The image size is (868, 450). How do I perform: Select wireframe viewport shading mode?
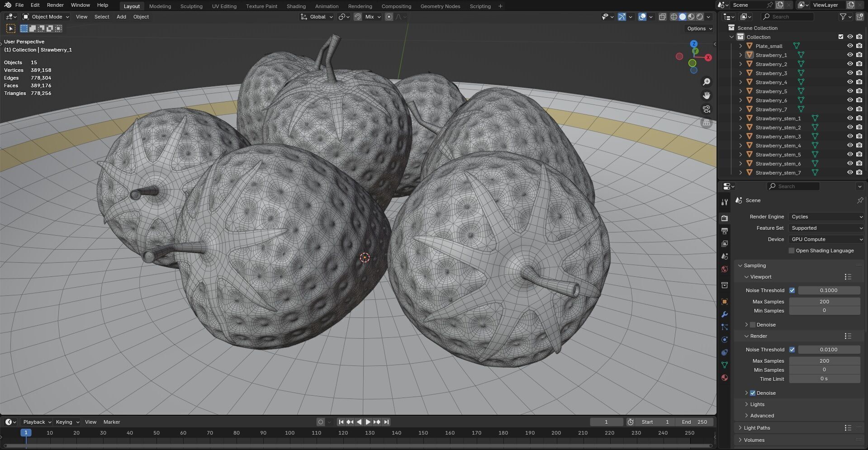(674, 17)
